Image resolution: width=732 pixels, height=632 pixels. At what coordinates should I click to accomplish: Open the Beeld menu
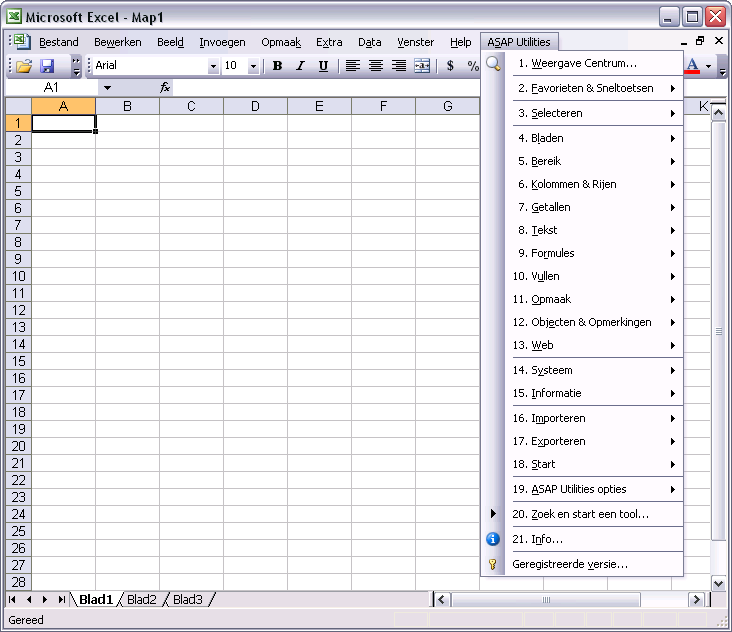click(170, 42)
